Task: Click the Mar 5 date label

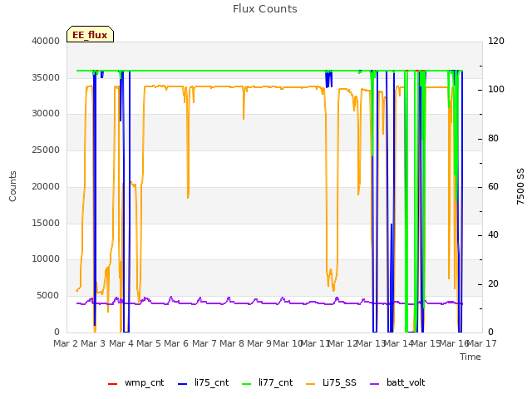Action: pyautogui.click(x=149, y=343)
